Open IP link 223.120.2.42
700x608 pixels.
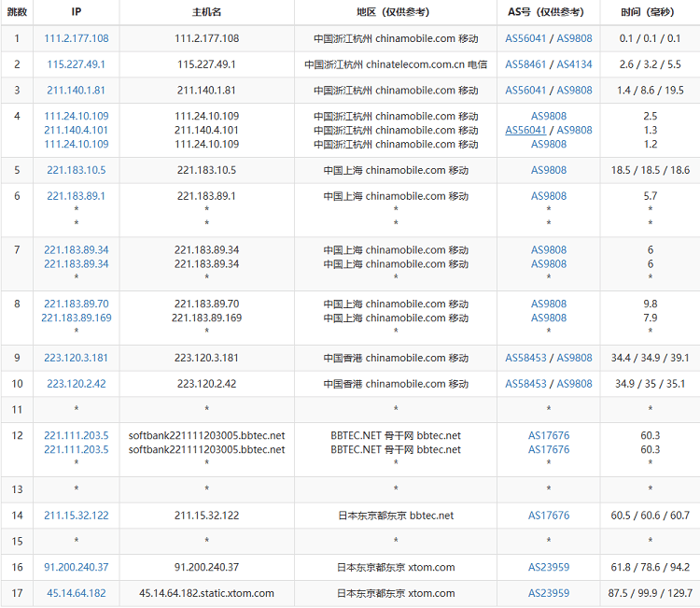pyautogui.click(x=77, y=384)
